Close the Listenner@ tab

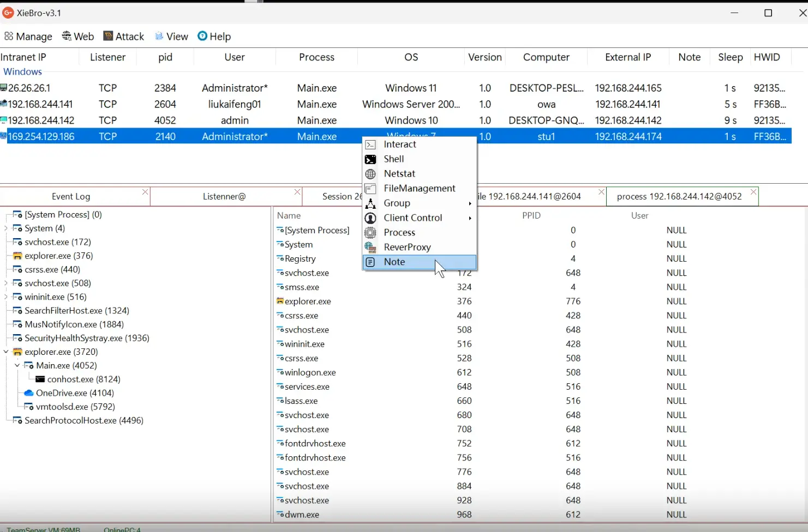click(x=297, y=192)
